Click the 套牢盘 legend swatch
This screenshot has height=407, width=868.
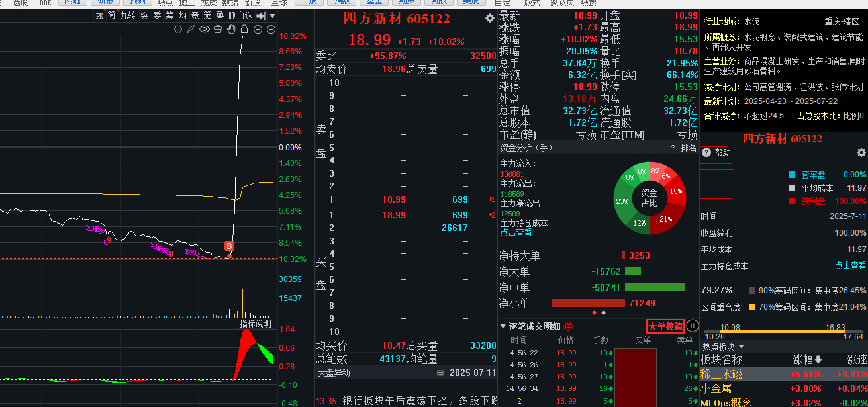pos(792,175)
